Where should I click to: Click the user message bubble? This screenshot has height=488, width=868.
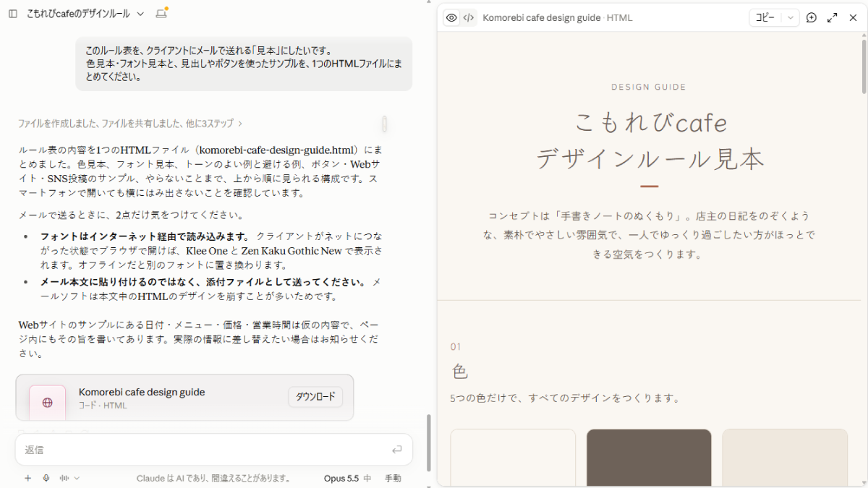point(244,64)
